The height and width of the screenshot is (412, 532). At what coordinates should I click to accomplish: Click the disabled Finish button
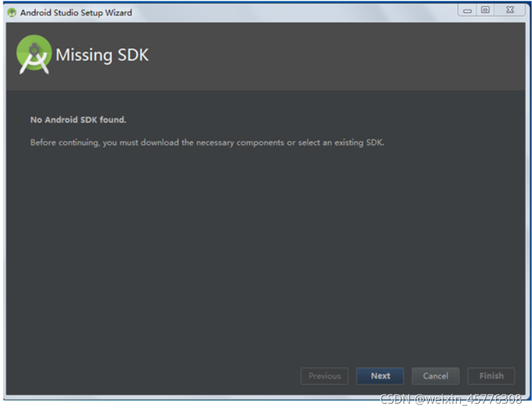pyautogui.click(x=491, y=375)
